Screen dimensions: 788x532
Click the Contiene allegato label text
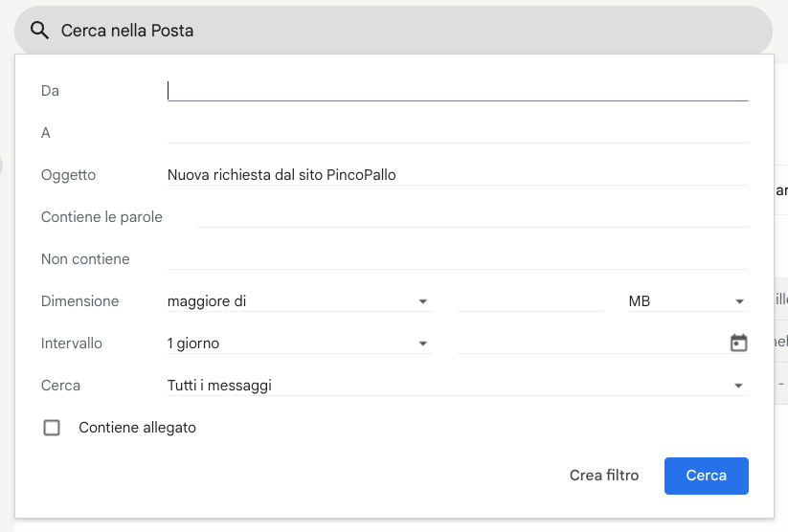point(137,428)
